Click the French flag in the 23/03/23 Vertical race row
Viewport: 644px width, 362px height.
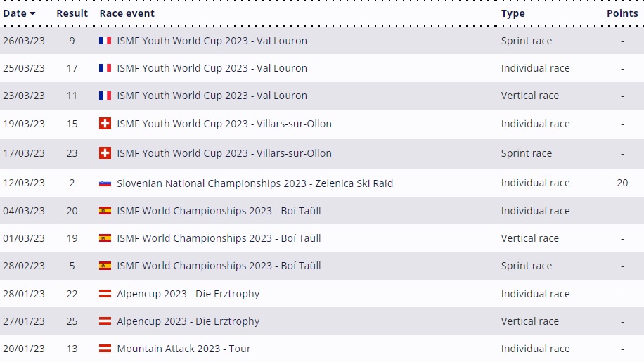(105, 96)
